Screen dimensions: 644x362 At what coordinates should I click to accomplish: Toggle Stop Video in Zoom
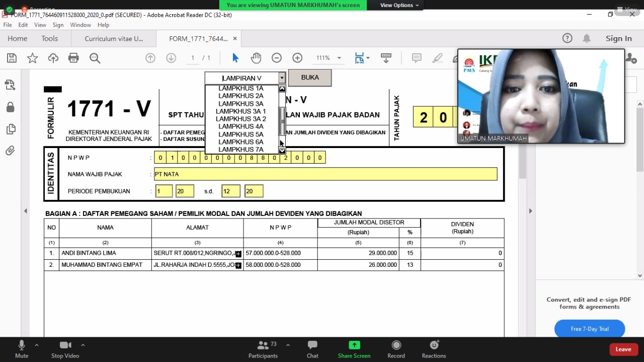click(x=65, y=348)
